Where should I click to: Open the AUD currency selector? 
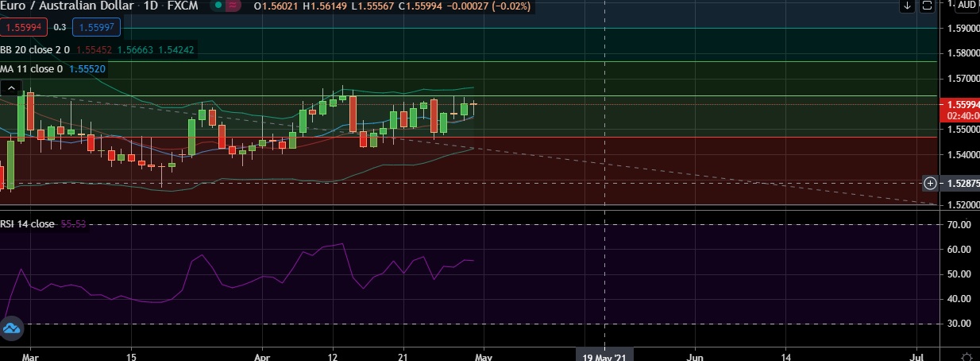coord(966,5)
